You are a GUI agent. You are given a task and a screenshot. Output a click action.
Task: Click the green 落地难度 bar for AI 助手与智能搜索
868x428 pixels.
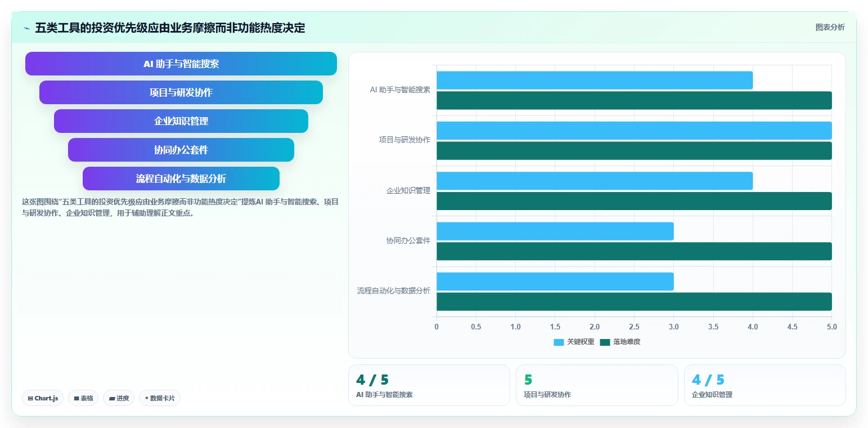click(x=634, y=100)
